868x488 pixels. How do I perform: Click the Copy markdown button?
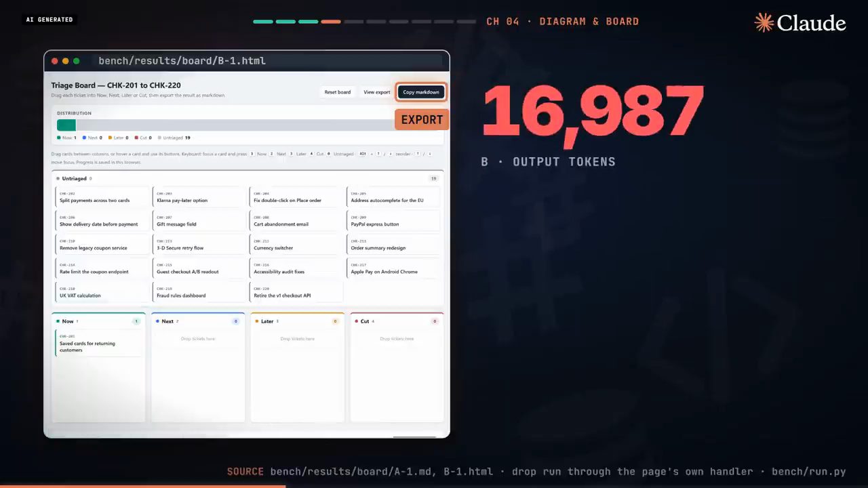[421, 92]
